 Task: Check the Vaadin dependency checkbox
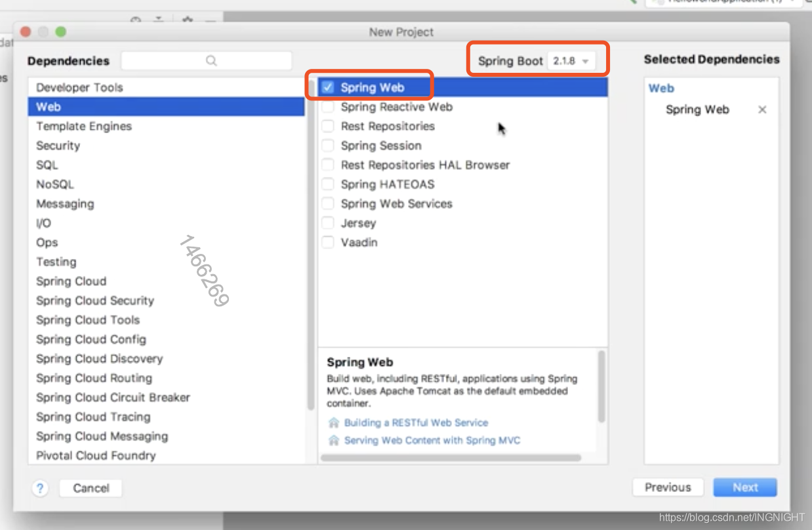(328, 242)
